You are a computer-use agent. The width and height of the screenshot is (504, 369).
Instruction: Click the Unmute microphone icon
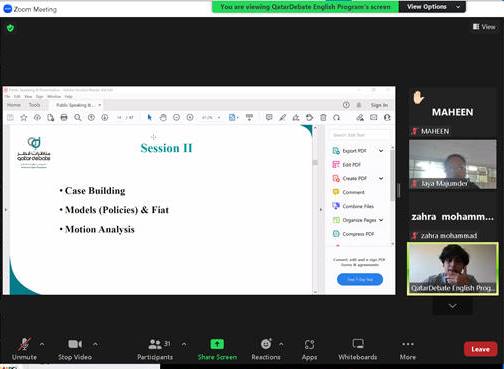(24, 344)
